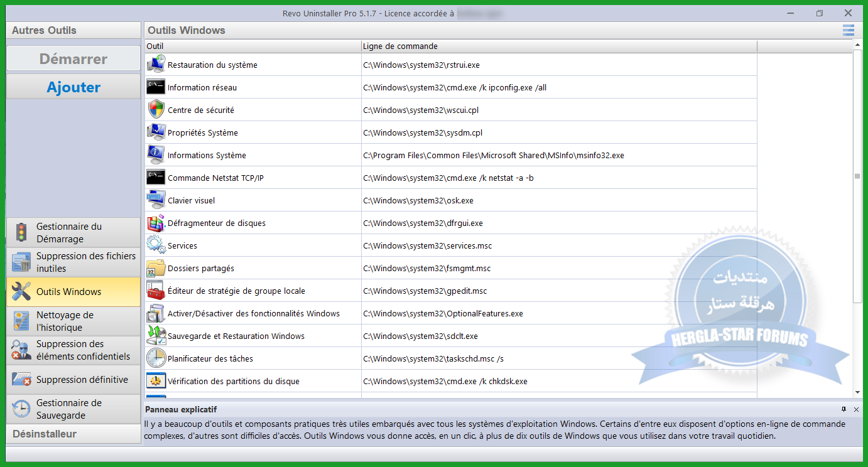Select the Commande Netstat TCP/IP icon
This screenshot has width=868, height=467.
156,178
